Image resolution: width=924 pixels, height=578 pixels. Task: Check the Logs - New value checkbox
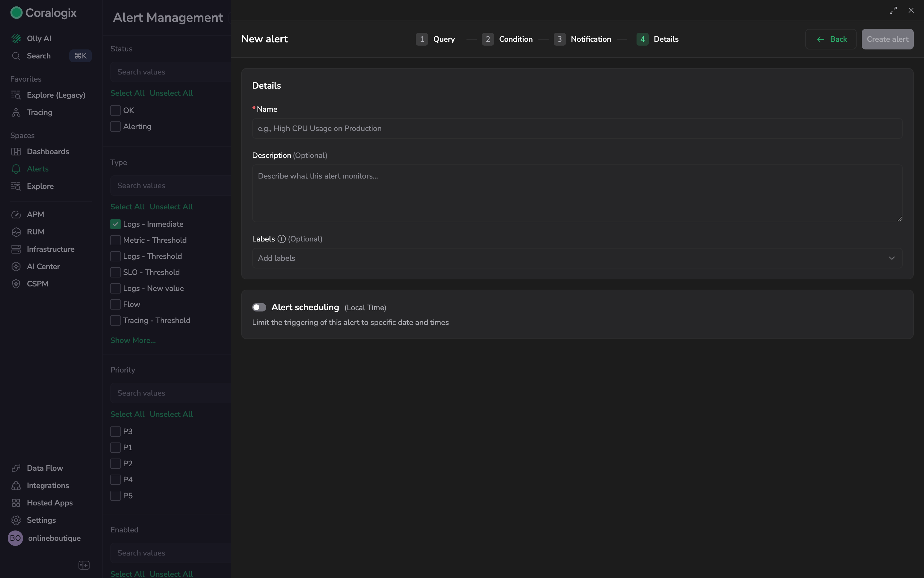(115, 288)
